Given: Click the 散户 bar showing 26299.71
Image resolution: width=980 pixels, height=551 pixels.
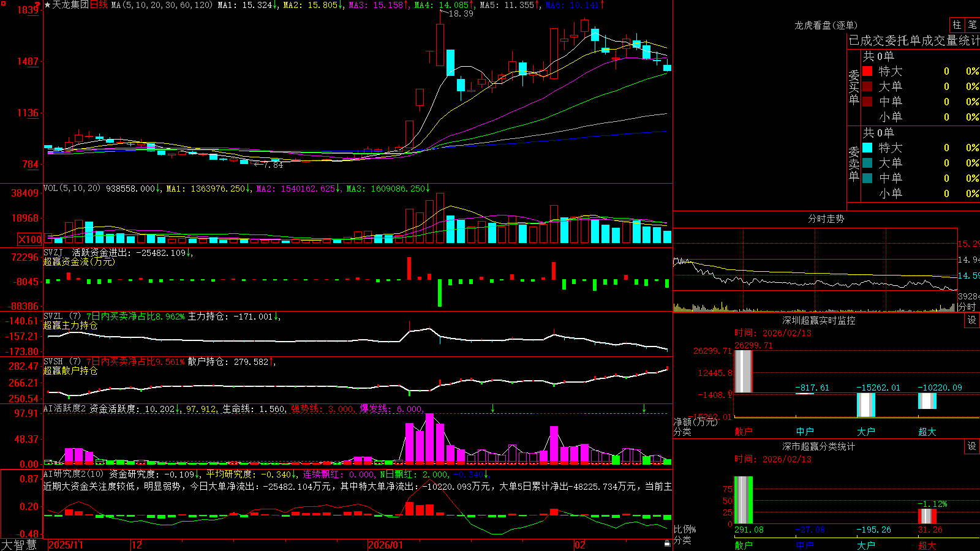Looking at the screenshot, I should coord(743,371).
